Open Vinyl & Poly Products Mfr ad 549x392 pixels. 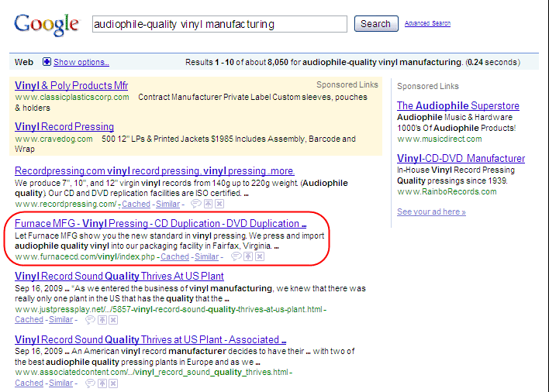tap(71, 86)
